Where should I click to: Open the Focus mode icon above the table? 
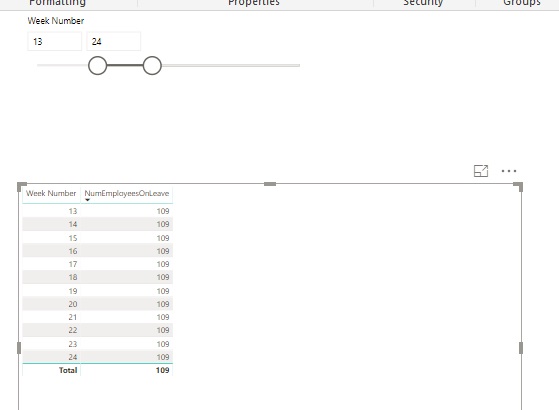[481, 171]
